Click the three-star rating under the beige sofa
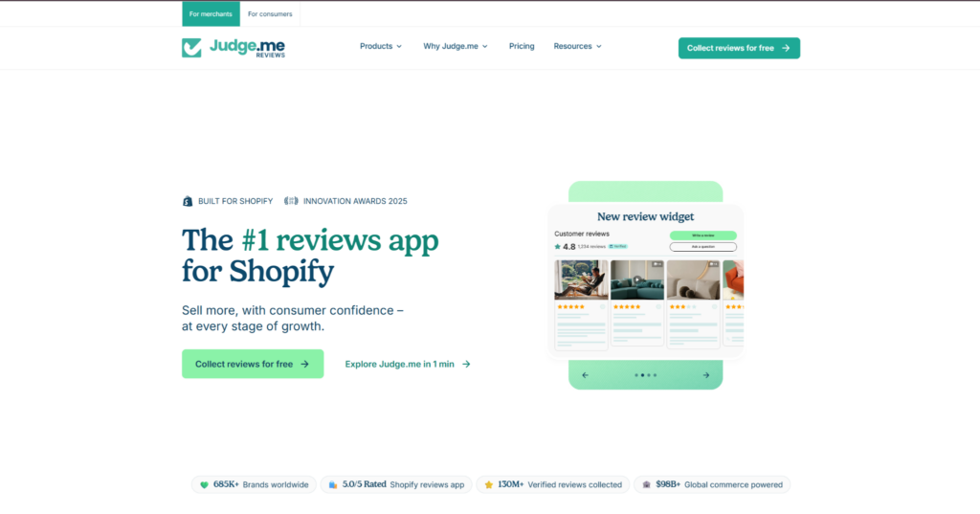 [682, 307]
